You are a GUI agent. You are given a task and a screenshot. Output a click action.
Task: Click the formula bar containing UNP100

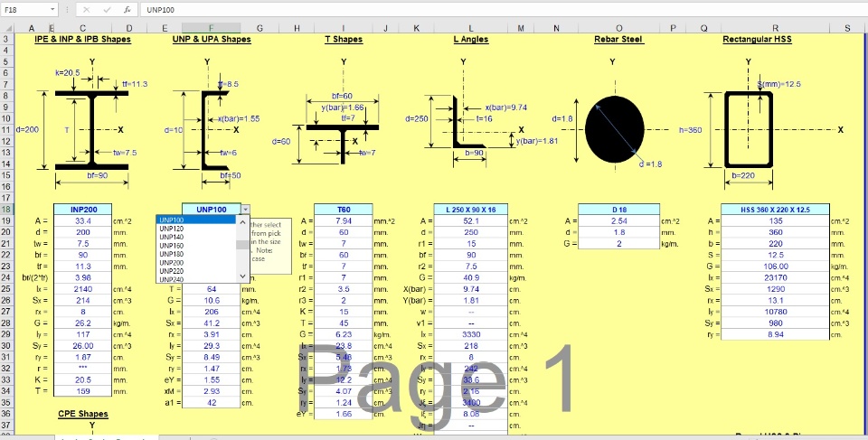click(503, 9)
